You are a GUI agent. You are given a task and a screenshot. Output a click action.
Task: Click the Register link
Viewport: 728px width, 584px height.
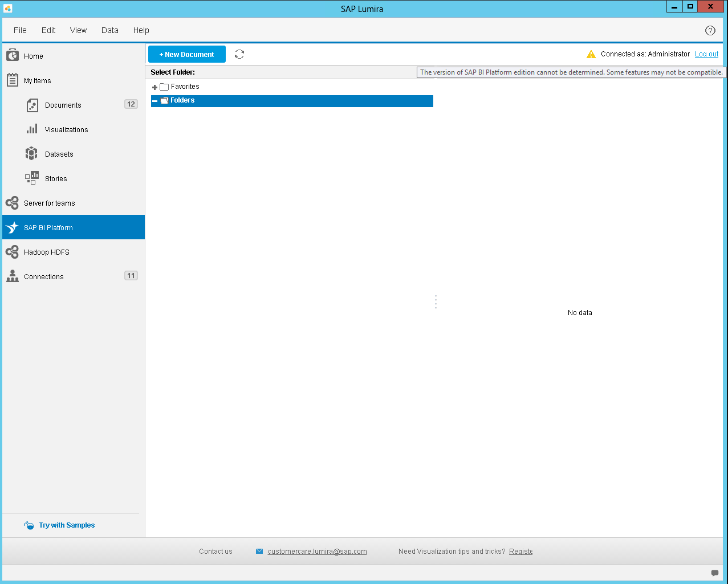coord(520,552)
